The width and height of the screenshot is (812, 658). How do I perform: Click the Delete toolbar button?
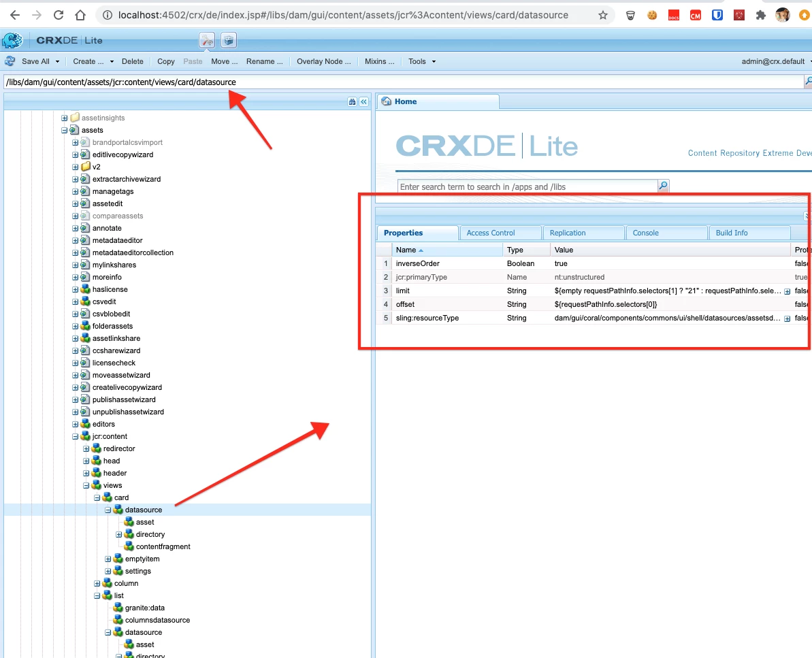133,61
